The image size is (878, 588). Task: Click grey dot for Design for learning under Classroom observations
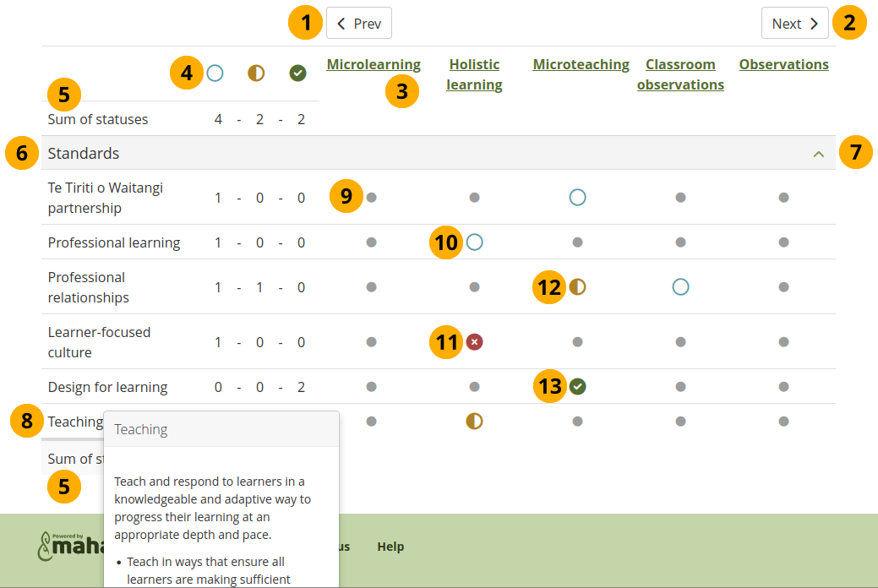(680, 387)
